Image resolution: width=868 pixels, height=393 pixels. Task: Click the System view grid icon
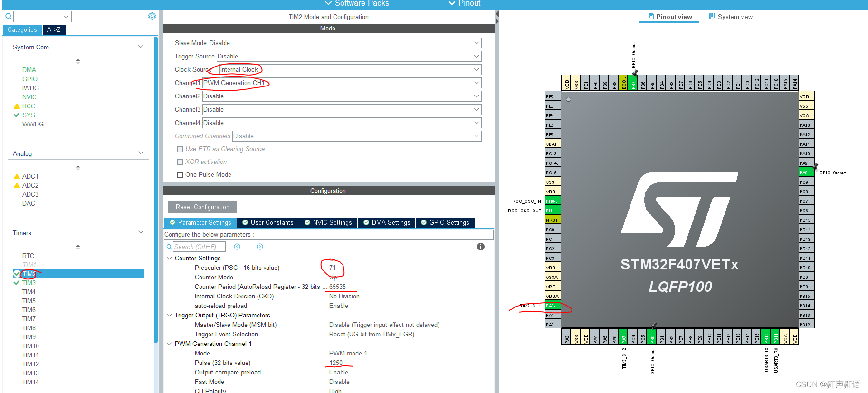point(712,17)
